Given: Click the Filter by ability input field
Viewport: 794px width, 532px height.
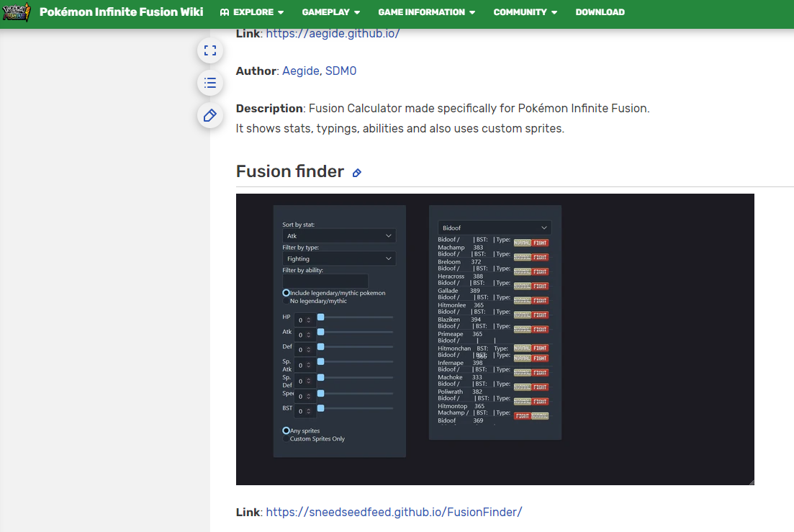Looking at the screenshot, I should pos(325,281).
